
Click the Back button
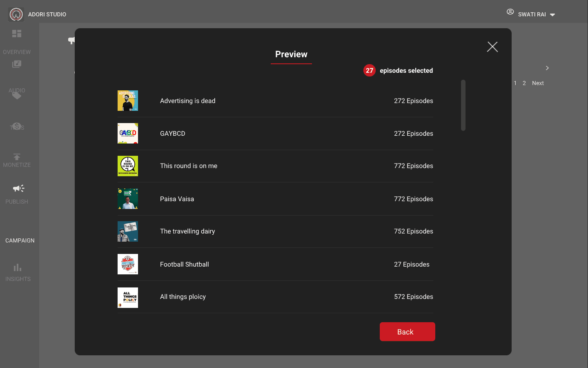click(x=408, y=332)
